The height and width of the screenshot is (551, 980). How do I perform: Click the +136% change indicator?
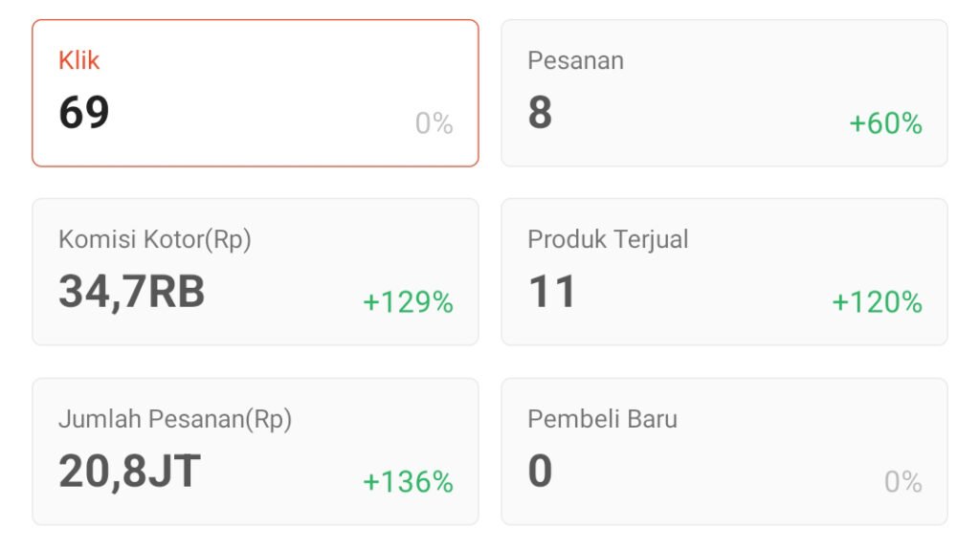click(408, 481)
